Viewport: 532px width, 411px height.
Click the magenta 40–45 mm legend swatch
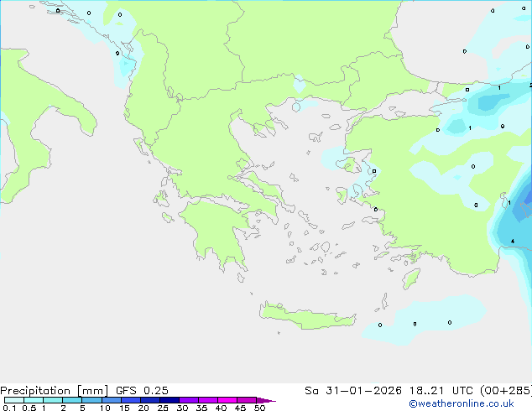pyautogui.click(x=227, y=400)
